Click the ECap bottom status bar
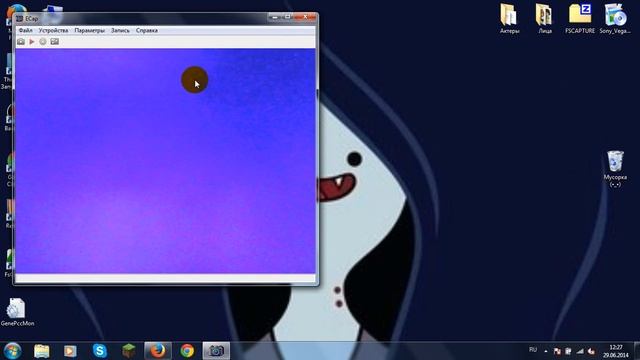This screenshot has width=640, height=360. click(165, 278)
